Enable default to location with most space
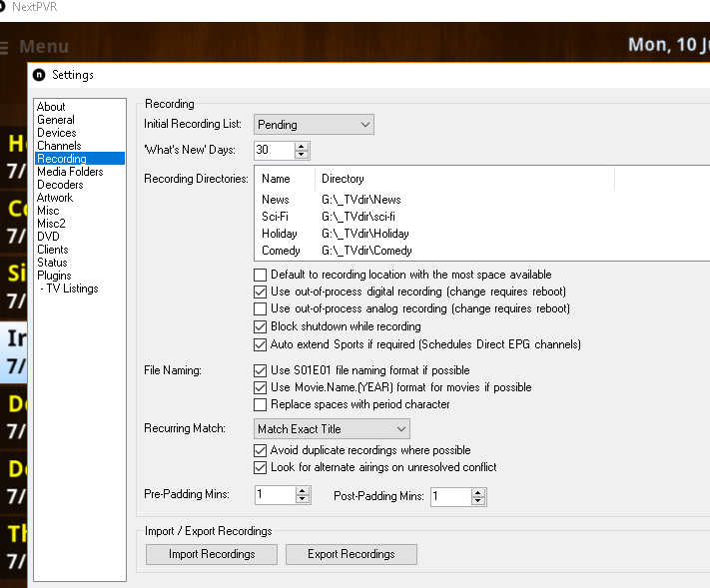Screen dimensions: 710x588 point(260,275)
